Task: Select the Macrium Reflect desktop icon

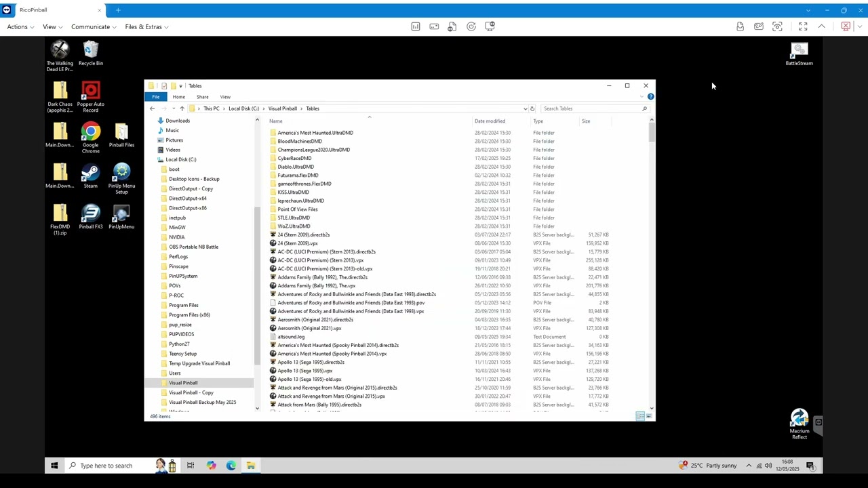Action: click(800, 424)
